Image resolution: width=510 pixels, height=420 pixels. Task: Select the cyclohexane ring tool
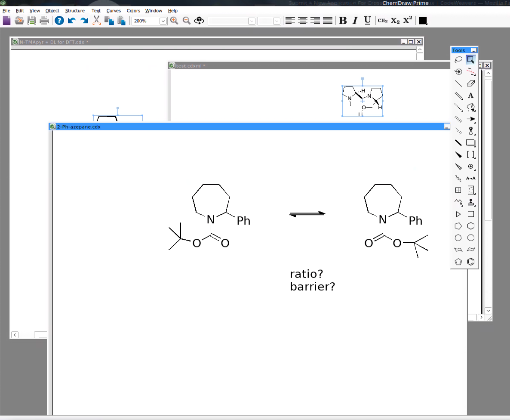pos(471,225)
